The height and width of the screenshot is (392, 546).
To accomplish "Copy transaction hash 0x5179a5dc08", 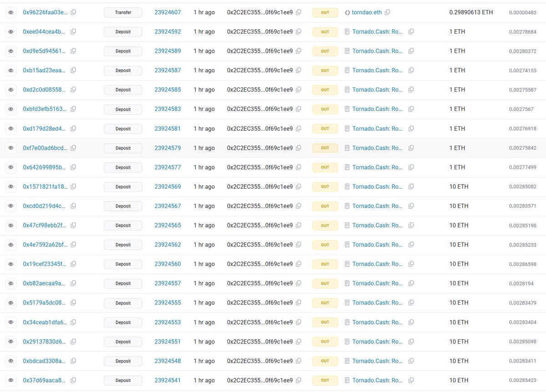I will point(73,303).
